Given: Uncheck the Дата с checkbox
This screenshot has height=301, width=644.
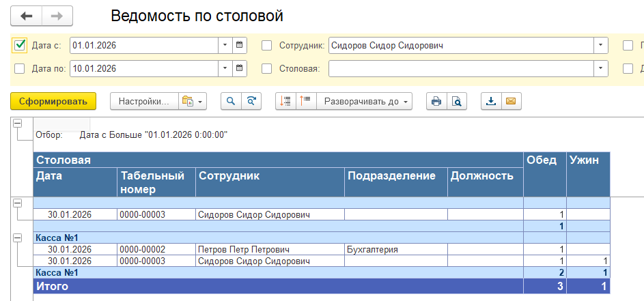Looking at the screenshot, I should 20,46.
